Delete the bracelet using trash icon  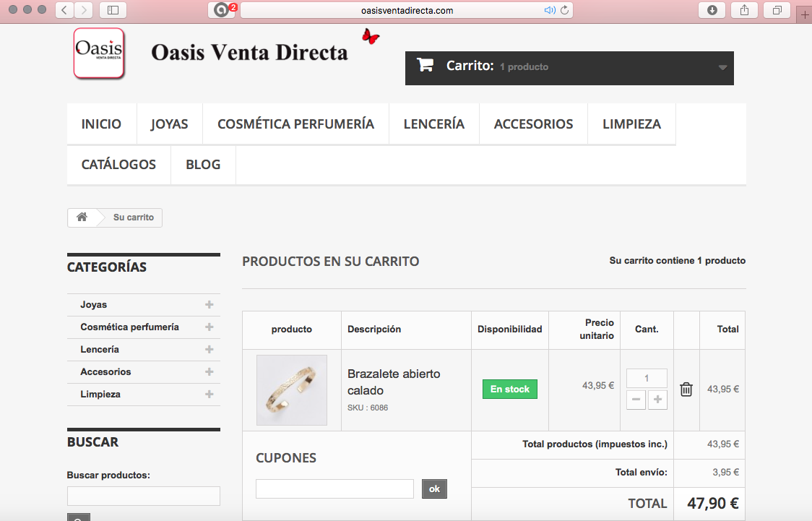pos(686,389)
